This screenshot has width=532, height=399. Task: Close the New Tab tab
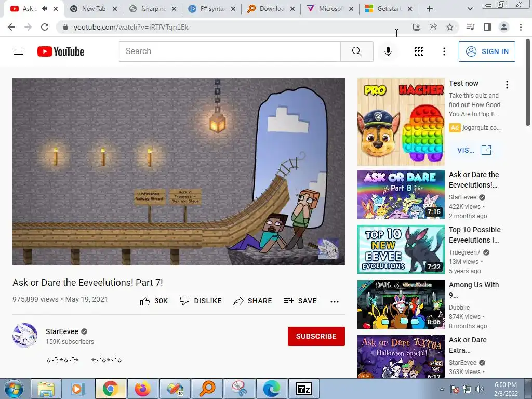pyautogui.click(x=115, y=9)
